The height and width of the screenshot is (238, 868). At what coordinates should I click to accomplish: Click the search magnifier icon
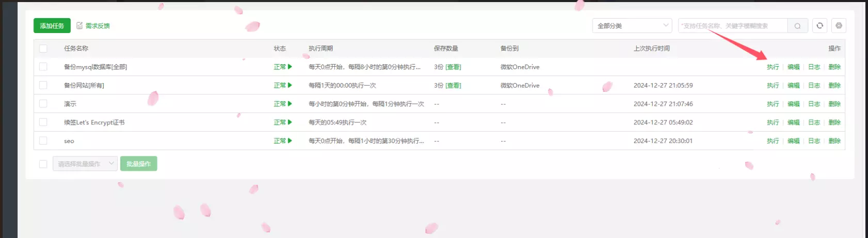(797, 26)
